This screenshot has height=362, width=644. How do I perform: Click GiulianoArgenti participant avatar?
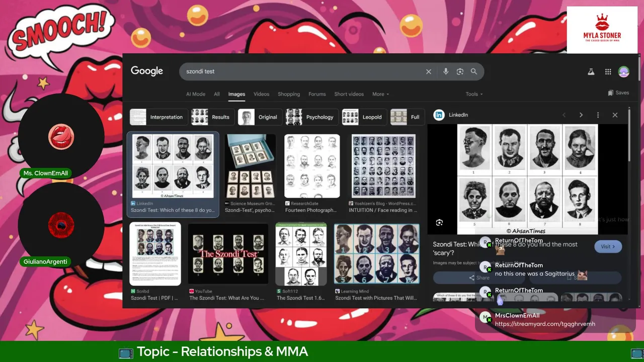61,225
